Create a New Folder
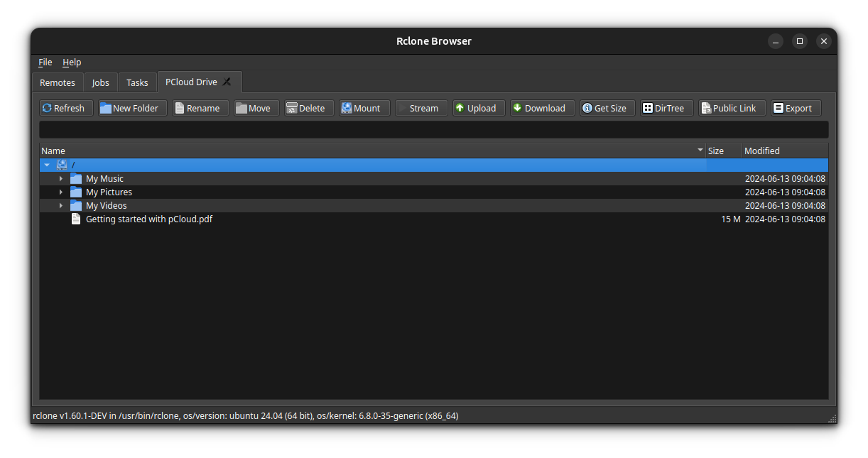Screen dimensions: 868x458 pos(131,107)
